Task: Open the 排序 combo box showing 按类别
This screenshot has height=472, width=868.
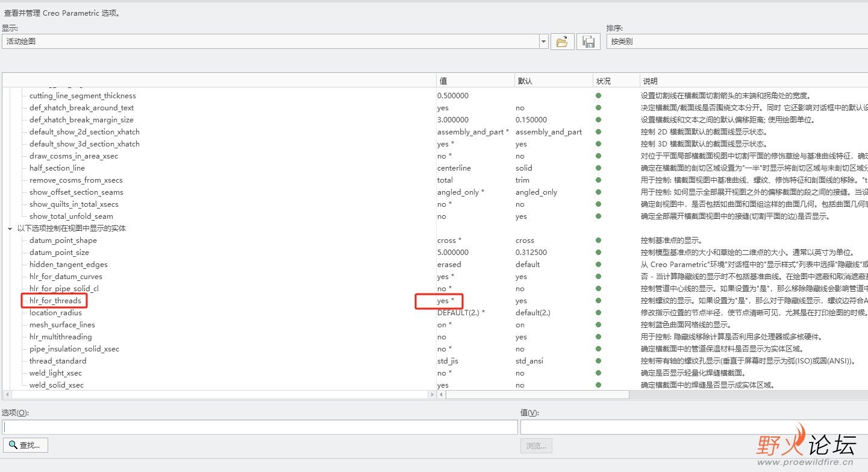Action: (x=737, y=42)
